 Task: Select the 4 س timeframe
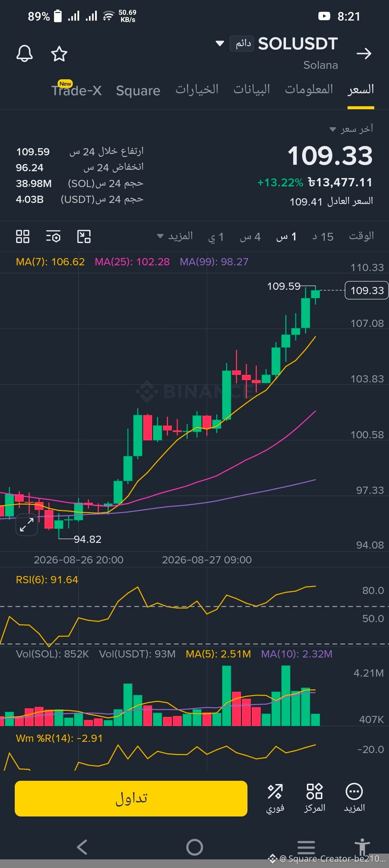[250, 237]
